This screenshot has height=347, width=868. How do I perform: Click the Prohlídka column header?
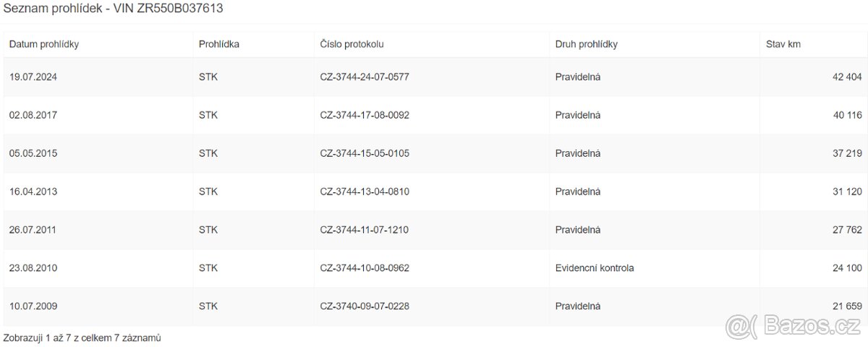coord(219,44)
